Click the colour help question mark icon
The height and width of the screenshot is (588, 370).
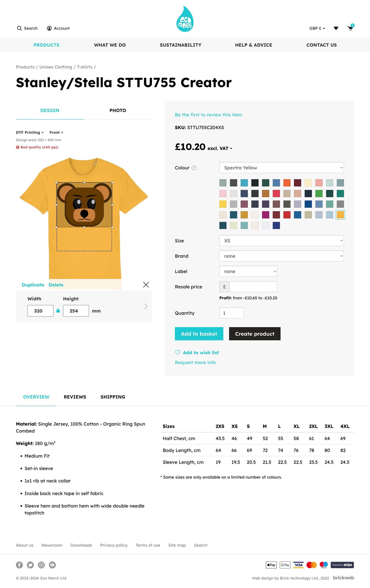pos(194,168)
